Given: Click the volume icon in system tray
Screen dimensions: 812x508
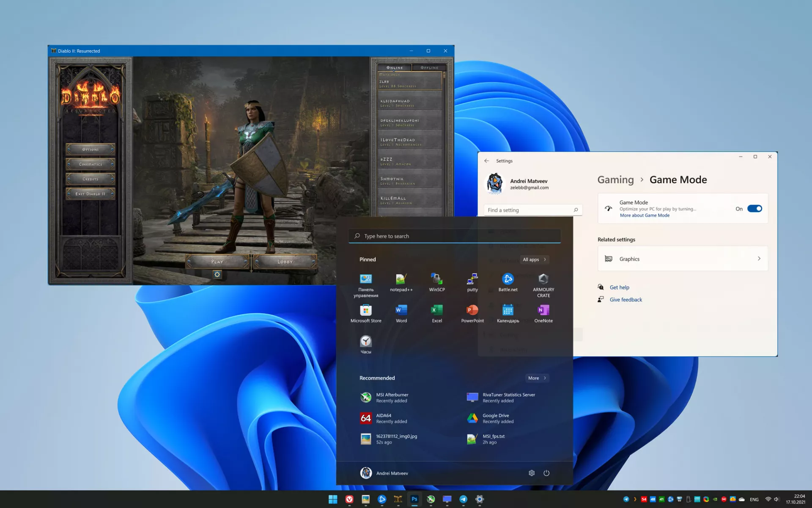Looking at the screenshot, I should coord(776,499).
